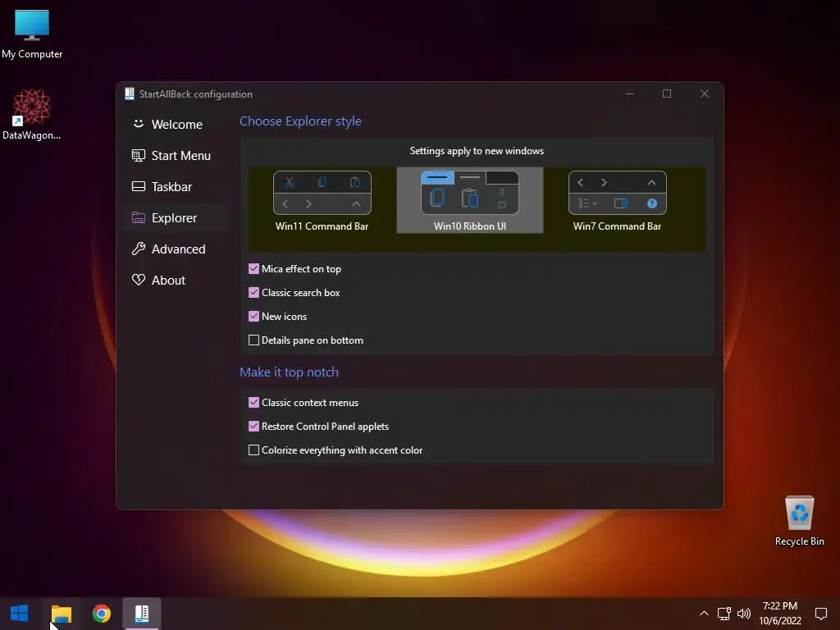840x630 pixels.
Task: Click the Make it top notch heading
Action: point(289,372)
